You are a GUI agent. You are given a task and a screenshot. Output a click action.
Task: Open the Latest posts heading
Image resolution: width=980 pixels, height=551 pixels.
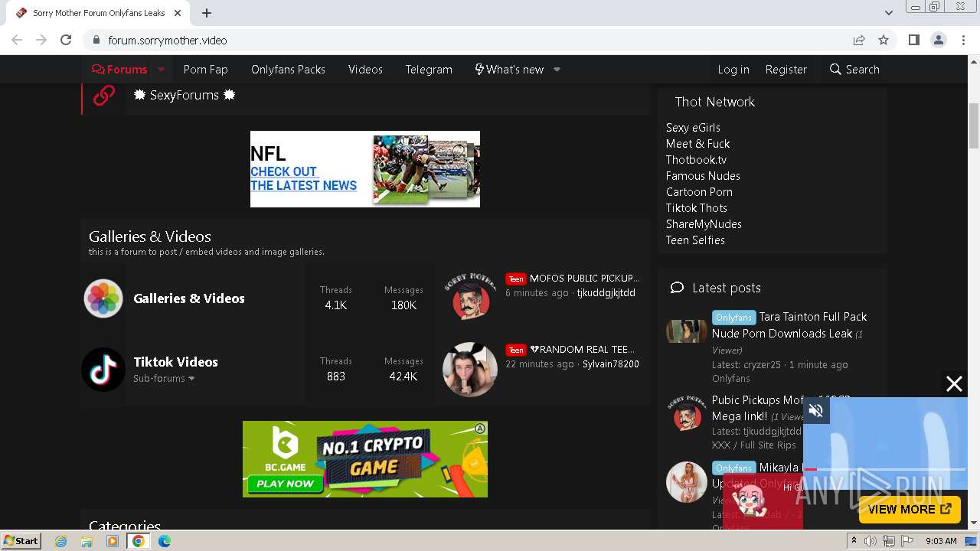tap(727, 288)
